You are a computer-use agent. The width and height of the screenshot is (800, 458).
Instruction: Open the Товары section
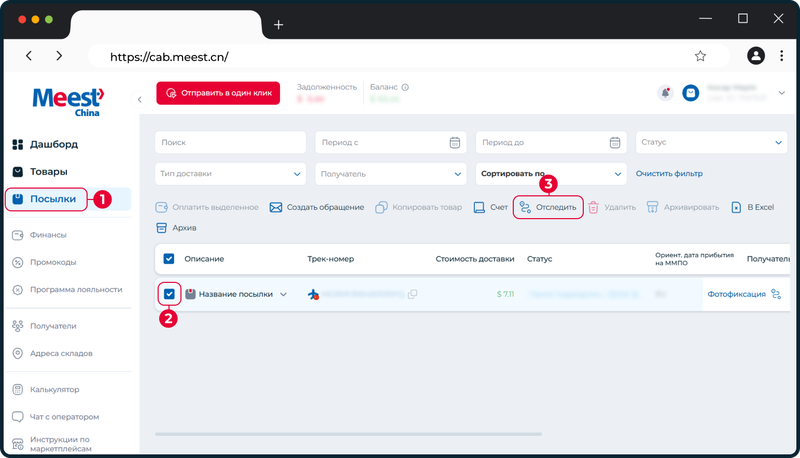(x=40, y=172)
